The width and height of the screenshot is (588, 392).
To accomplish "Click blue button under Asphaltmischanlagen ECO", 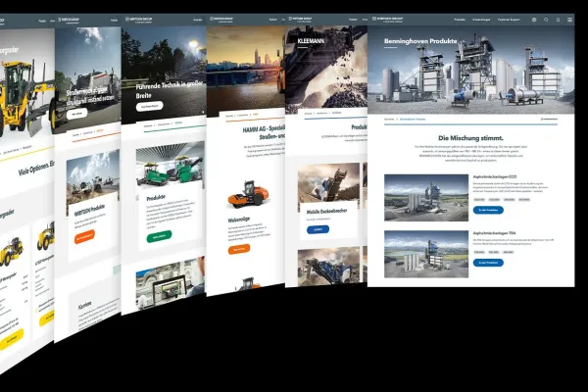I will tap(488, 210).
